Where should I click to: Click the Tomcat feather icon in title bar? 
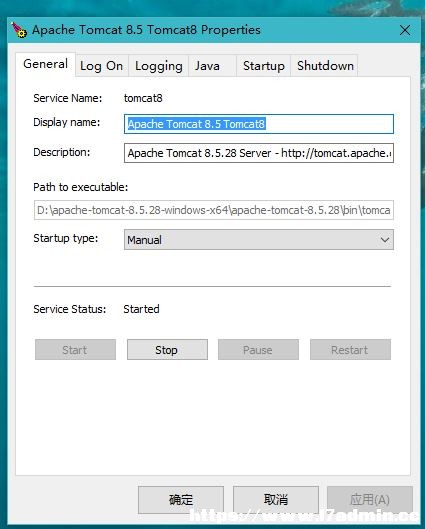point(19,30)
